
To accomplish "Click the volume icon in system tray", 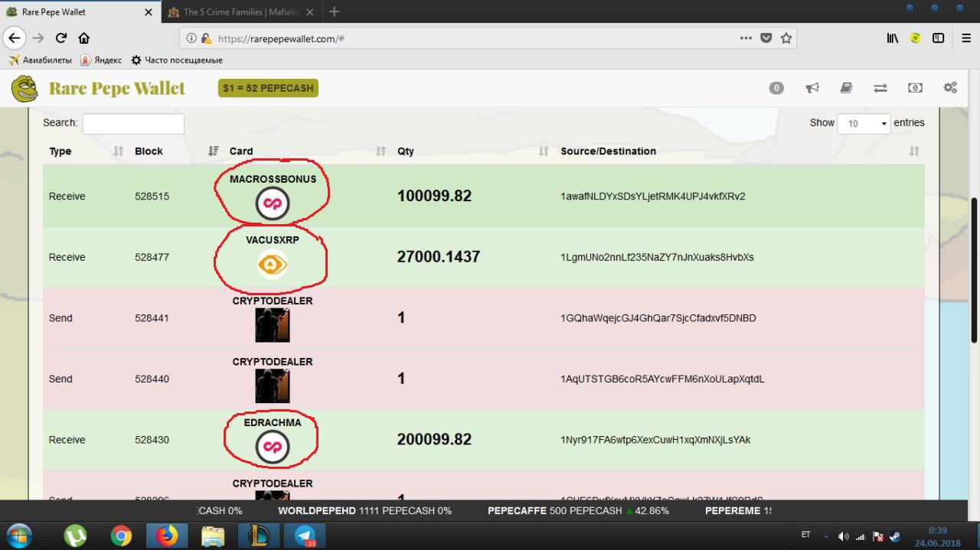I will 843,536.
